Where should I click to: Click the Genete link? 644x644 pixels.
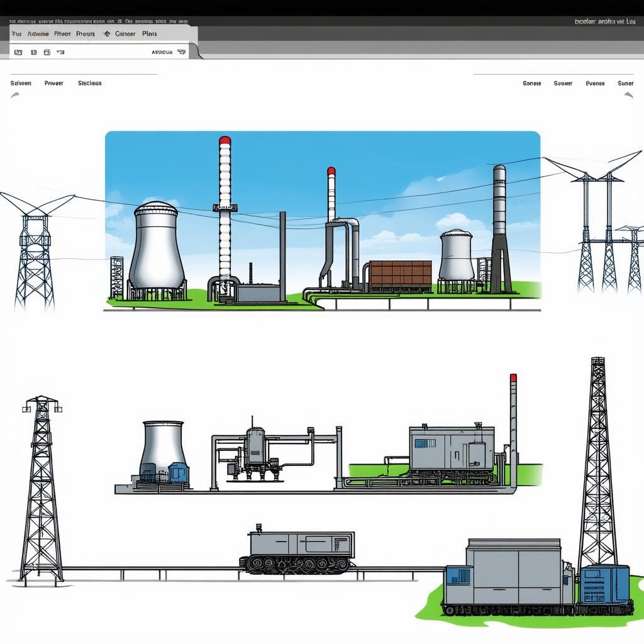(531, 83)
